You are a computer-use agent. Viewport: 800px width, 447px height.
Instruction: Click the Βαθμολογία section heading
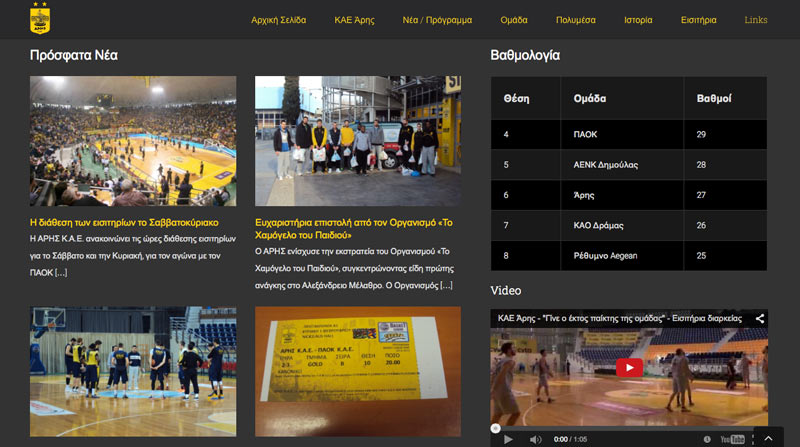(x=525, y=55)
